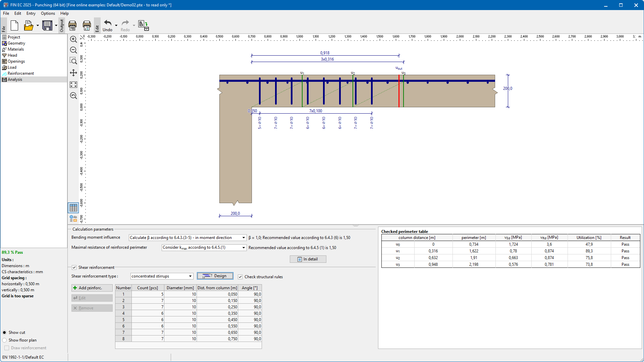Click the fit view to window icon

pyautogui.click(x=73, y=84)
